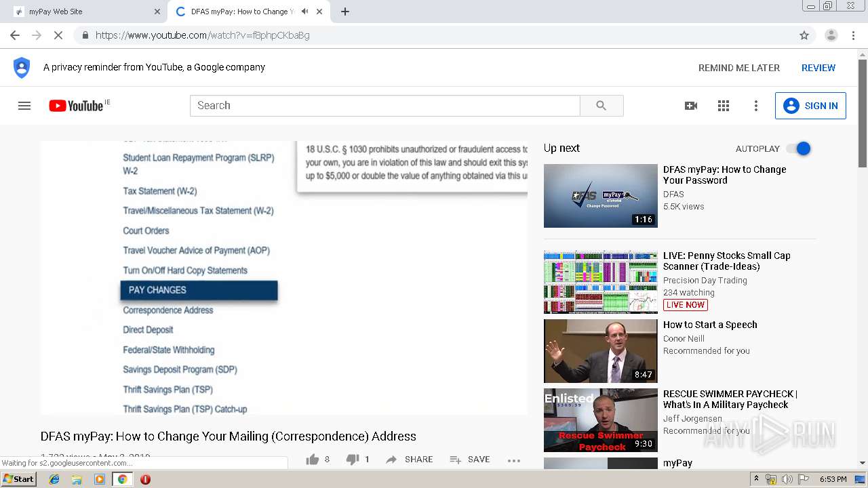Open How to Start a Speech thumbnail
This screenshot has width=868, height=488.
(x=601, y=351)
